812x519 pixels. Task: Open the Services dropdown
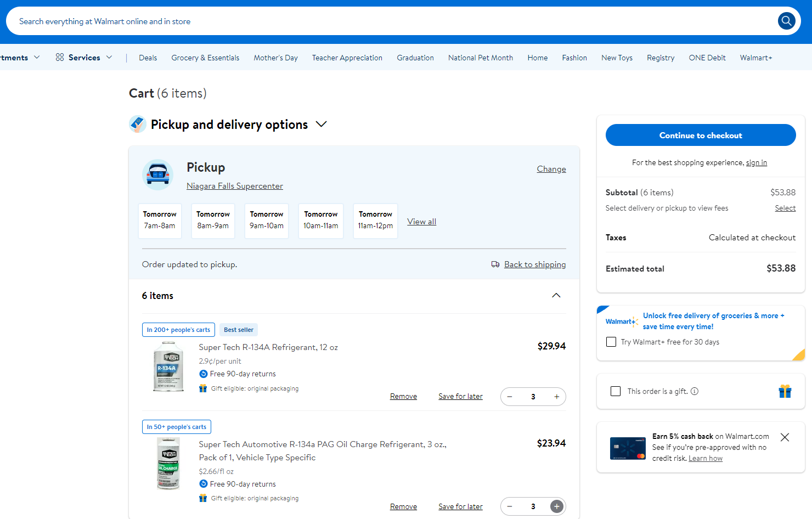pyautogui.click(x=84, y=57)
